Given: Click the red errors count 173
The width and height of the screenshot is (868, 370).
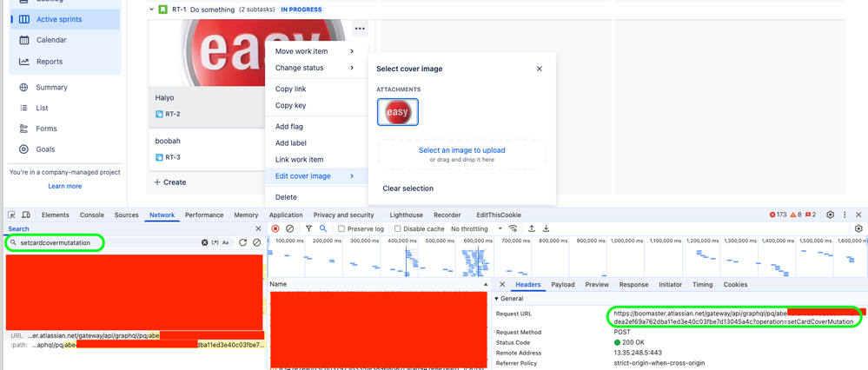Looking at the screenshot, I should coord(778,215).
